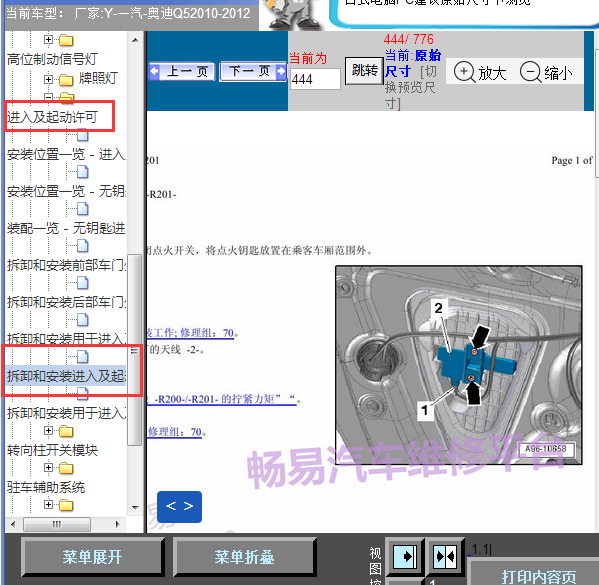Click page icon above first 拆卸和安装用于进入
Screen dimensions: 599x585
83,320
